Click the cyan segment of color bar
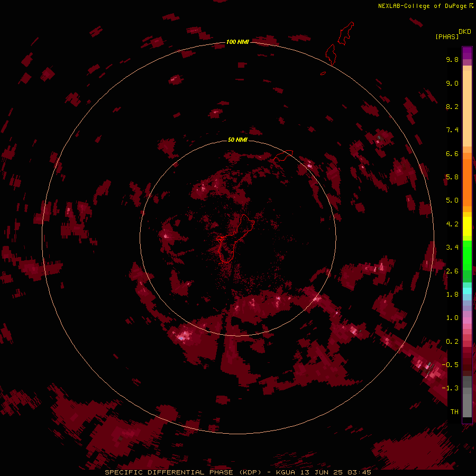The width and height of the screenshot is (476, 476). [x=467, y=291]
